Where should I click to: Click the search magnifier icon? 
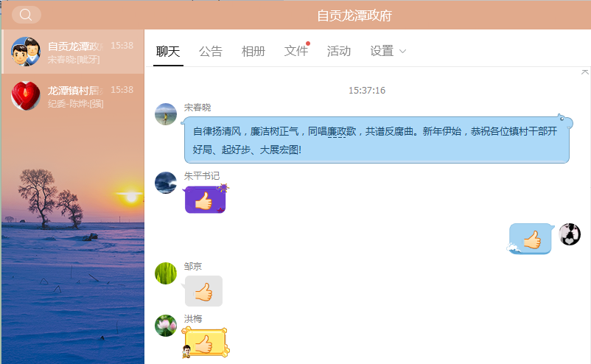coord(26,15)
